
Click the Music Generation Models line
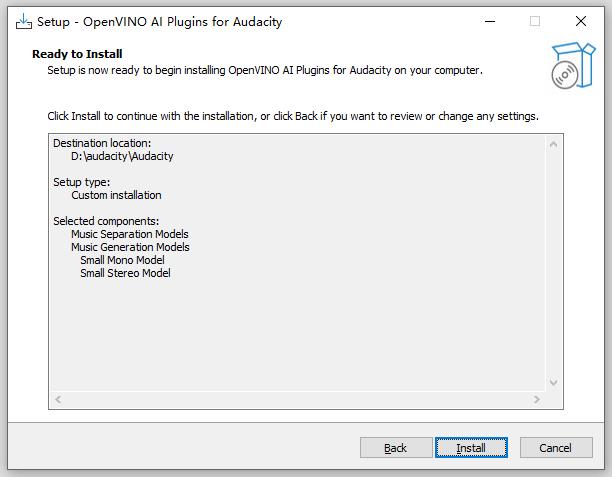coord(130,247)
